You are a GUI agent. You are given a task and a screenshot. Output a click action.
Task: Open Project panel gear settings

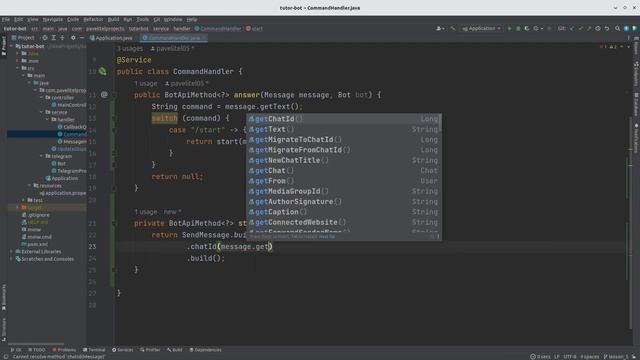pos(73,38)
